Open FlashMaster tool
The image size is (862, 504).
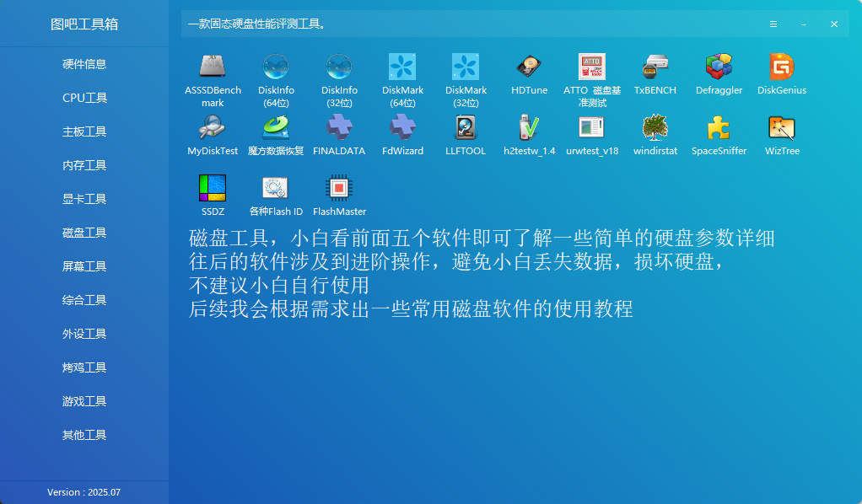[x=339, y=196]
